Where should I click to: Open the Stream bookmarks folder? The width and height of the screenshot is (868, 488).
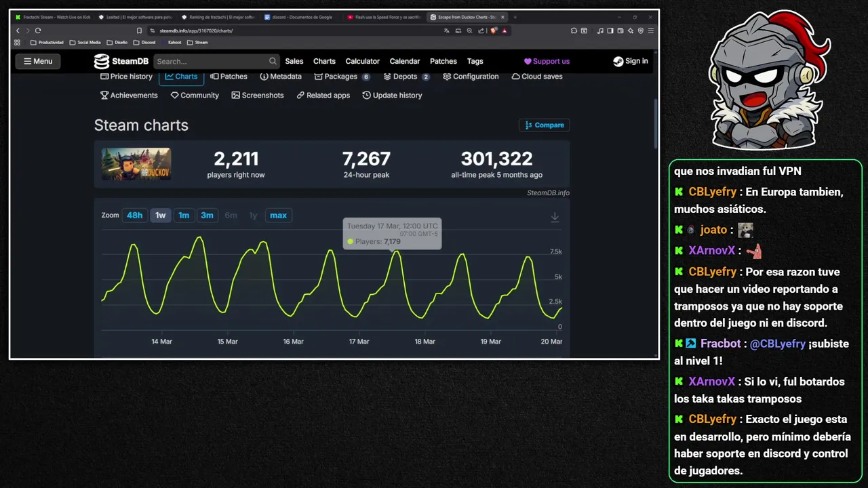click(x=197, y=42)
